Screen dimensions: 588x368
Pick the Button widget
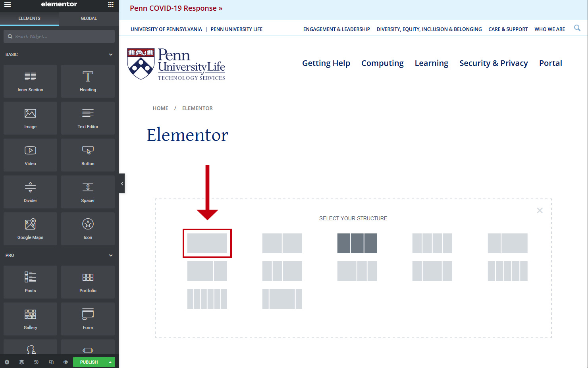tap(88, 155)
